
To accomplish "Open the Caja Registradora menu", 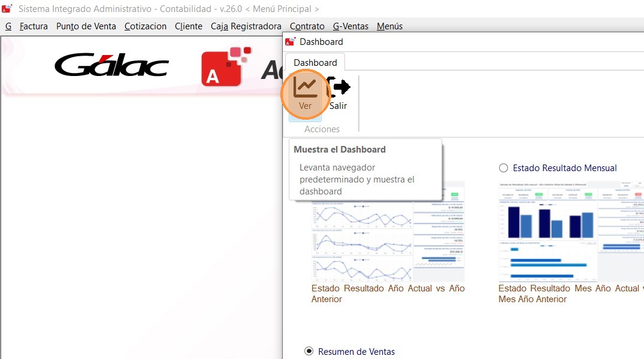I will pyautogui.click(x=246, y=26).
